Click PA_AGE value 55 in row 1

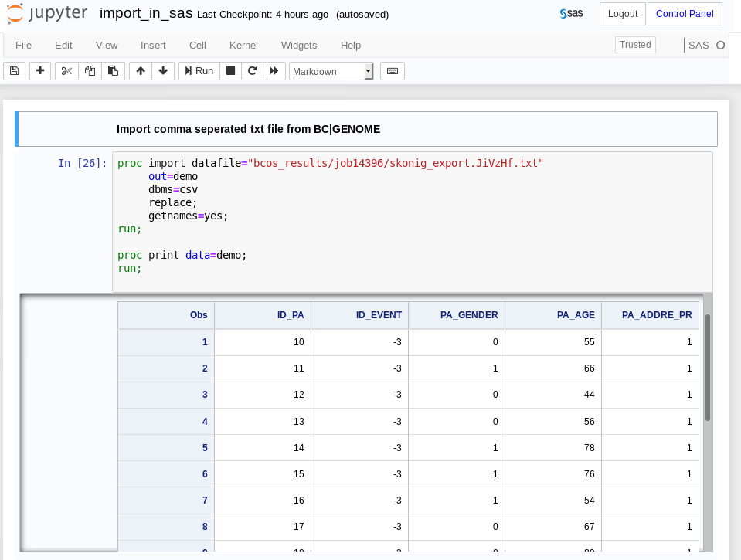click(x=589, y=342)
